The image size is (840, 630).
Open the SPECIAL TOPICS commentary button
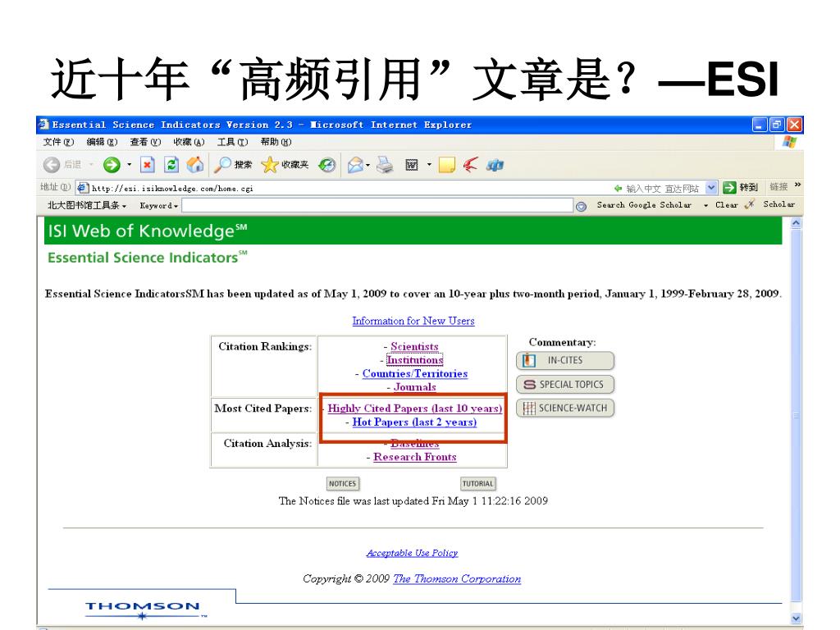point(565,384)
